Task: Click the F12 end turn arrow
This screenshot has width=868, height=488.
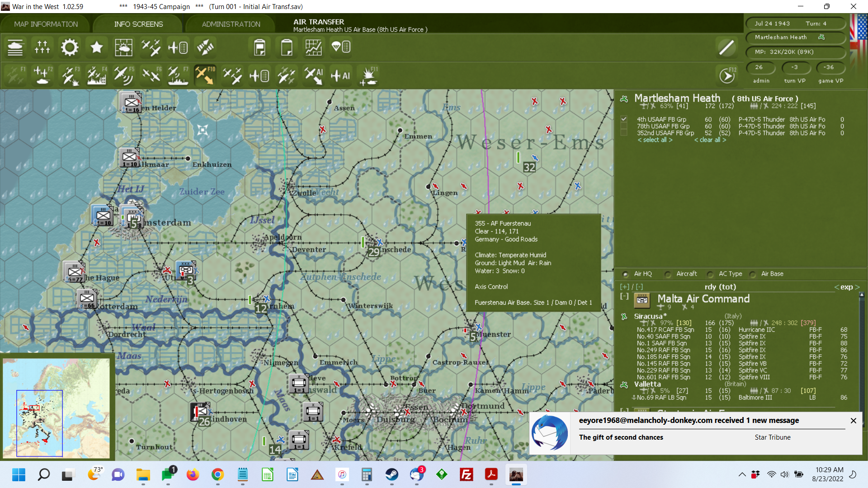Action: coord(727,75)
